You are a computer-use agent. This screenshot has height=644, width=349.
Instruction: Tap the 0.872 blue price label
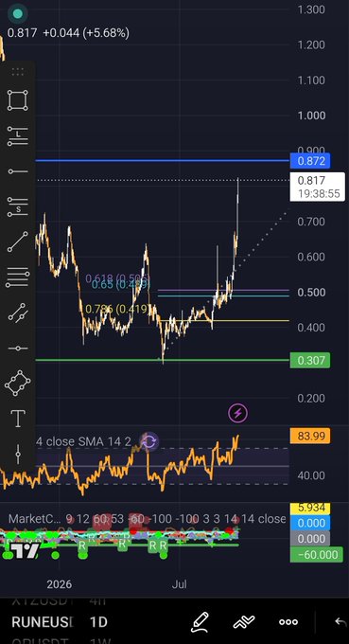[x=310, y=161]
